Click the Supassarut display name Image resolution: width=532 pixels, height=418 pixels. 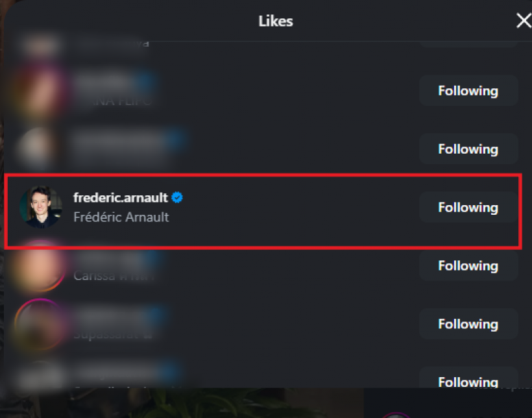(112, 334)
